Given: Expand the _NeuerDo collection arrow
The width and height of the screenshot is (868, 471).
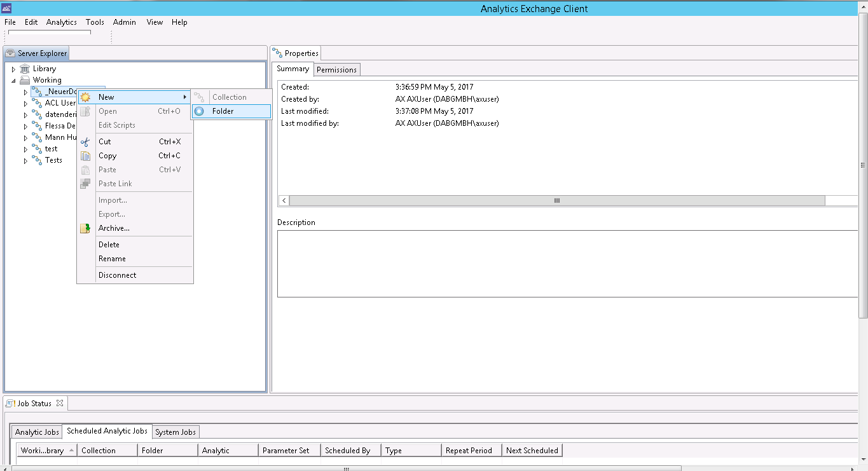Looking at the screenshot, I should tap(26, 92).
